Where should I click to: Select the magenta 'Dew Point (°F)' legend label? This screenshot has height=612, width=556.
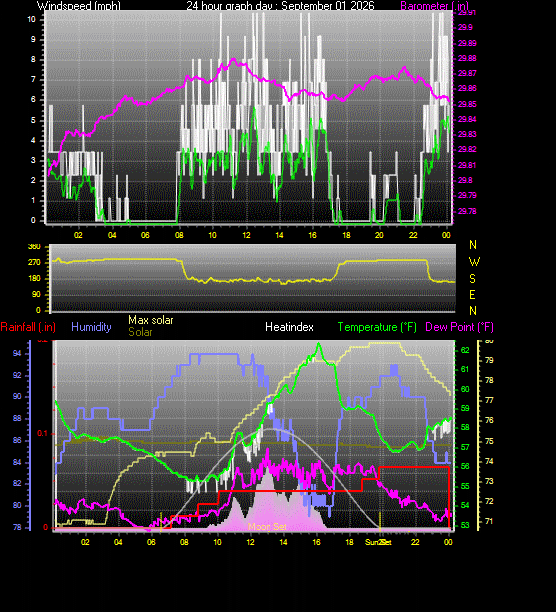click(x=459, y=327)
